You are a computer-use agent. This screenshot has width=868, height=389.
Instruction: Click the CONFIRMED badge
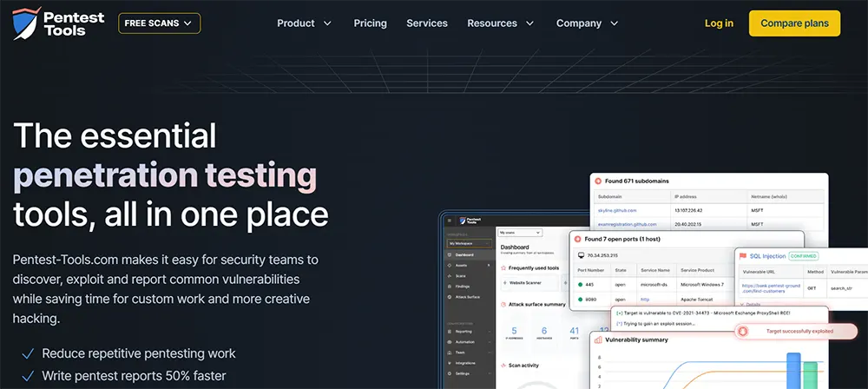point(804,256)
